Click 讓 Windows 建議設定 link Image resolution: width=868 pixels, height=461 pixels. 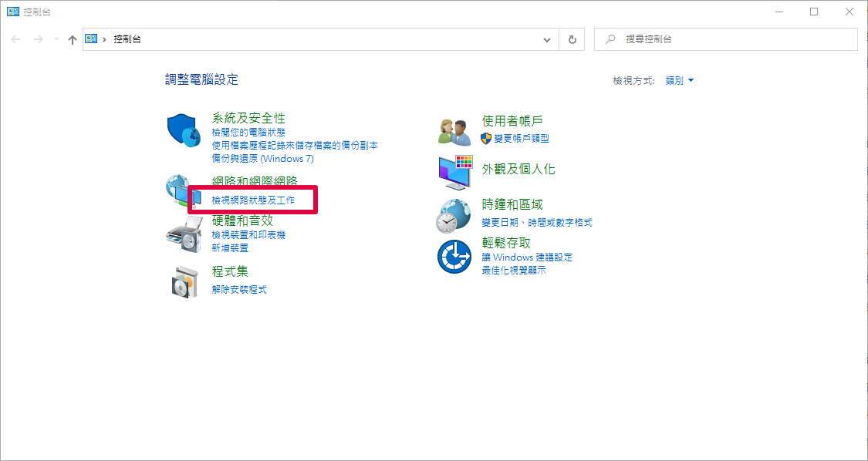[x=527, y=257]
